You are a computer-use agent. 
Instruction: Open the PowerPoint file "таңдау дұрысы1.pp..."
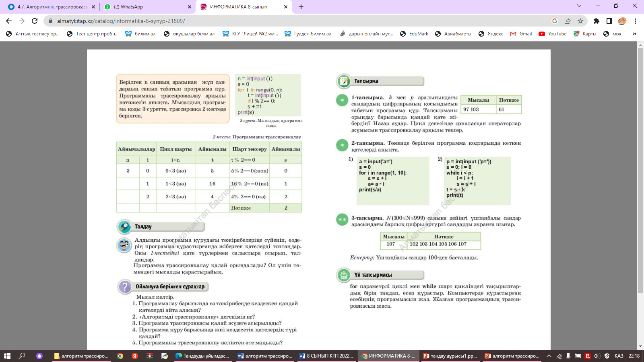450,356
